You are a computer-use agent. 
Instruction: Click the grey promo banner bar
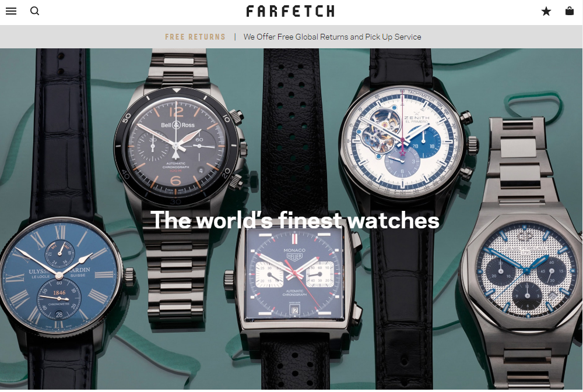coord(291,37)
